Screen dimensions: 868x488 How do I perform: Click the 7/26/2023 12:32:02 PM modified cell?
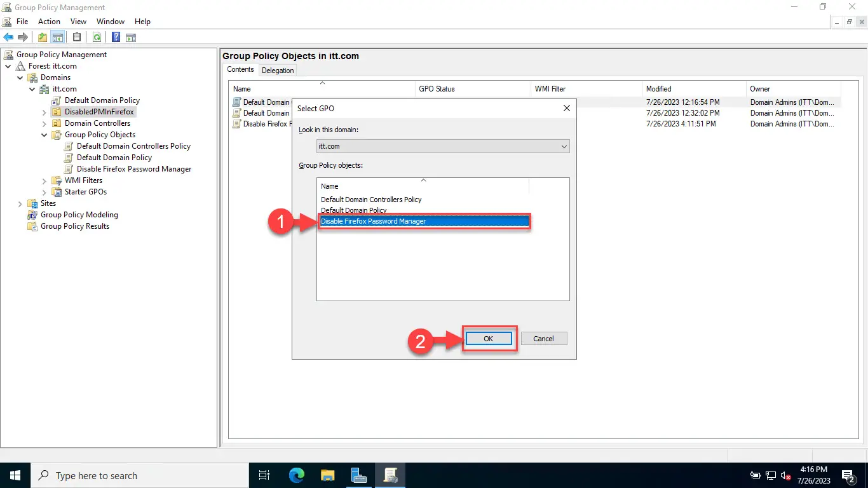(x=682, y=113)
